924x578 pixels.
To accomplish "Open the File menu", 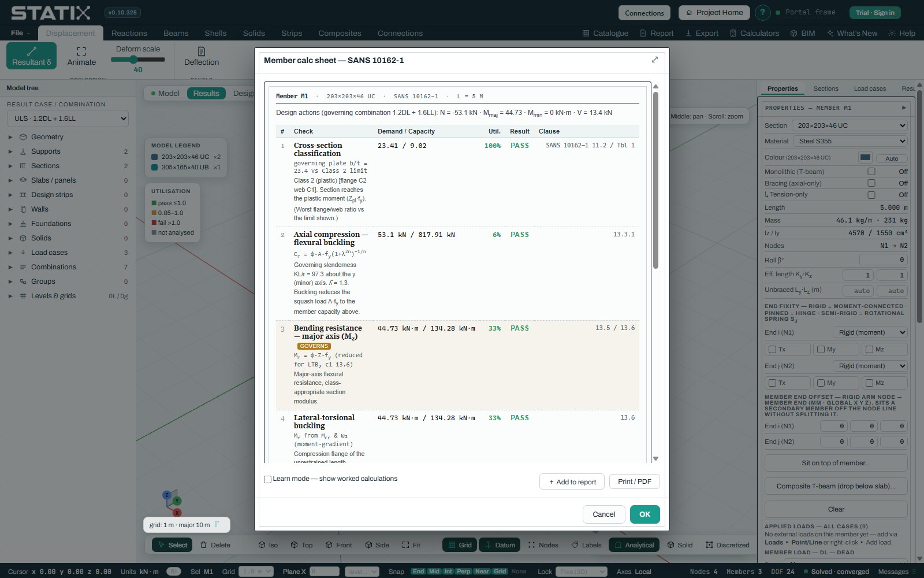I will click(x=20, y=33).
